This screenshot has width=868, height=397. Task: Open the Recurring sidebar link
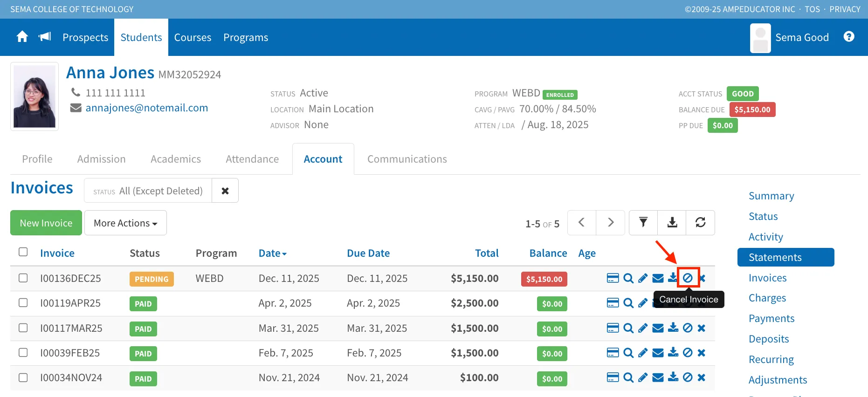point(771,359)
